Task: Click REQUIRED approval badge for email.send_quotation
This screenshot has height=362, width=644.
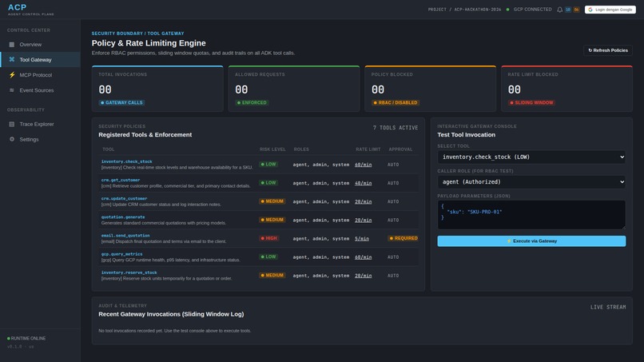Action: click(403, 238)
